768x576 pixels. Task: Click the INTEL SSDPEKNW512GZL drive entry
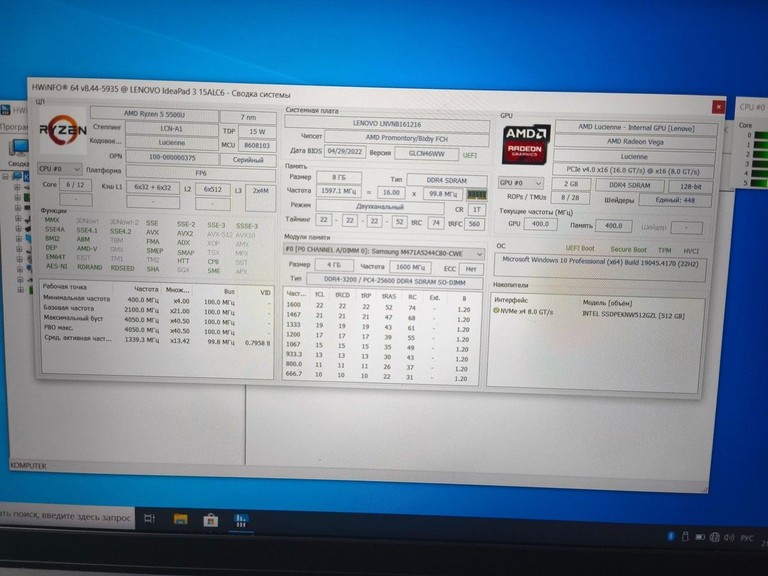tap(633, 315)
